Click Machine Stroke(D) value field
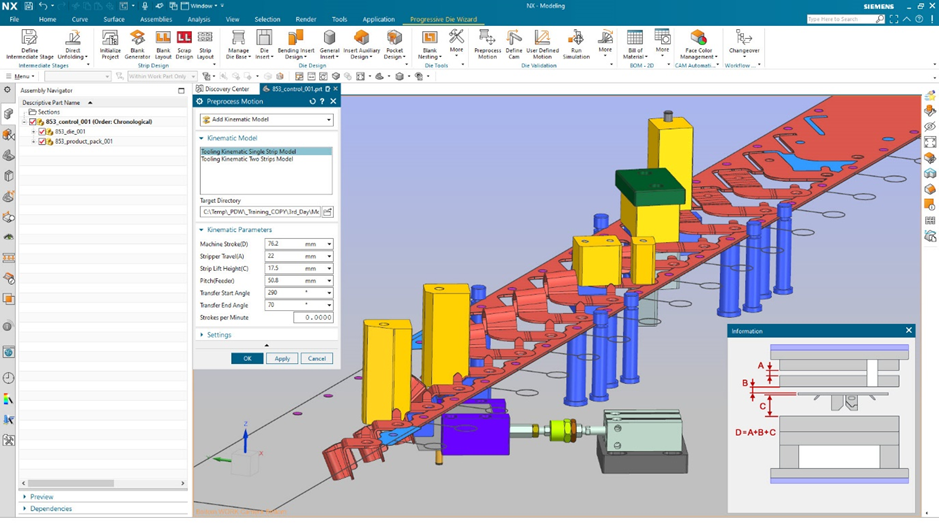 click(x=283, y=244)
